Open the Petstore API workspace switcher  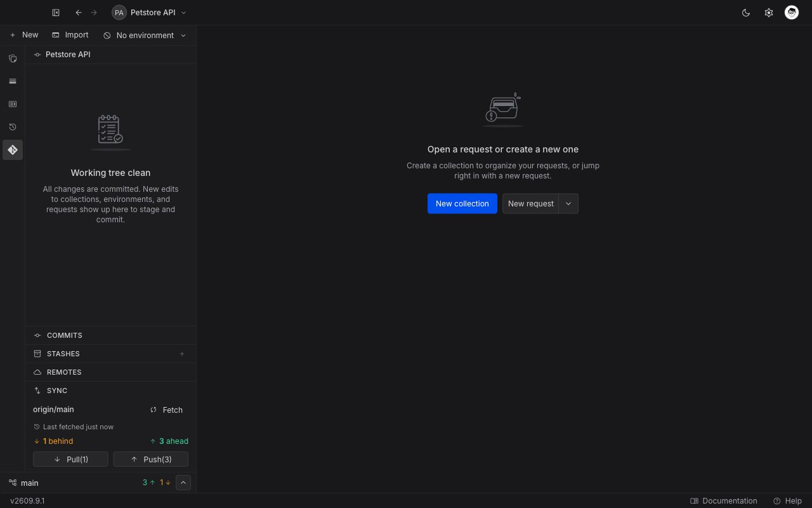point(149,13)
